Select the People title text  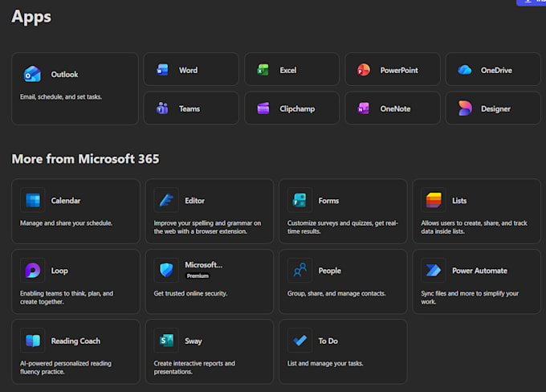pos(329,271)
